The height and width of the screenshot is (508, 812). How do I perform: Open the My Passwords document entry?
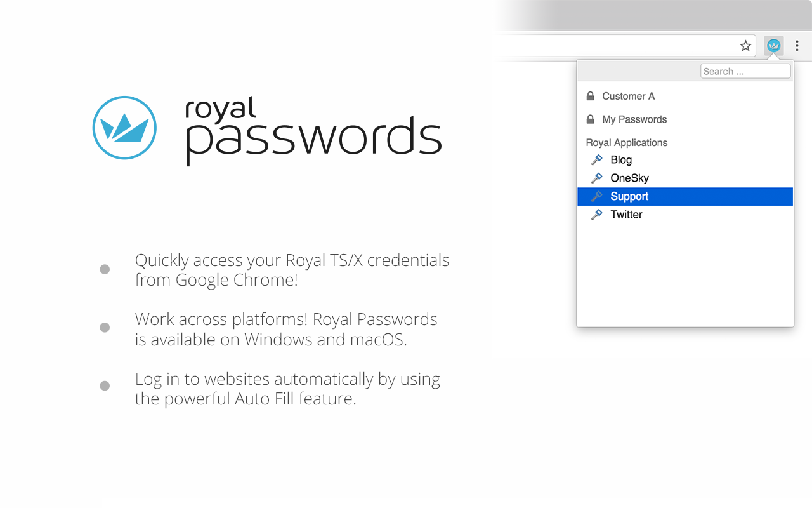[x=634, y=119]
